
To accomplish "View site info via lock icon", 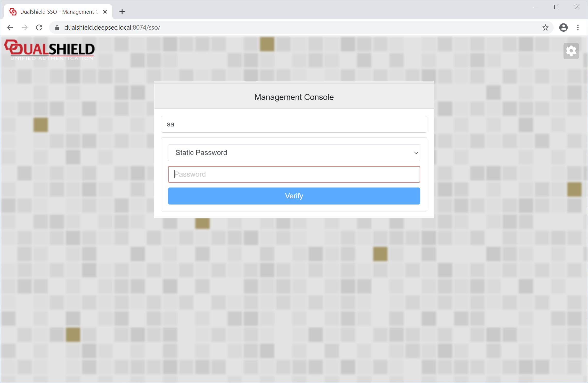I will 57,28.
